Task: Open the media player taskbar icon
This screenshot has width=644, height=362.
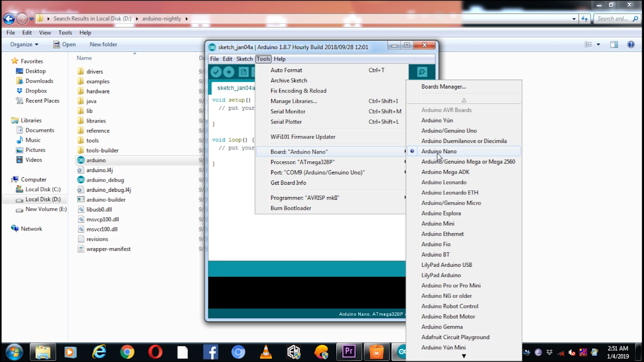Action: click(71, 352)
